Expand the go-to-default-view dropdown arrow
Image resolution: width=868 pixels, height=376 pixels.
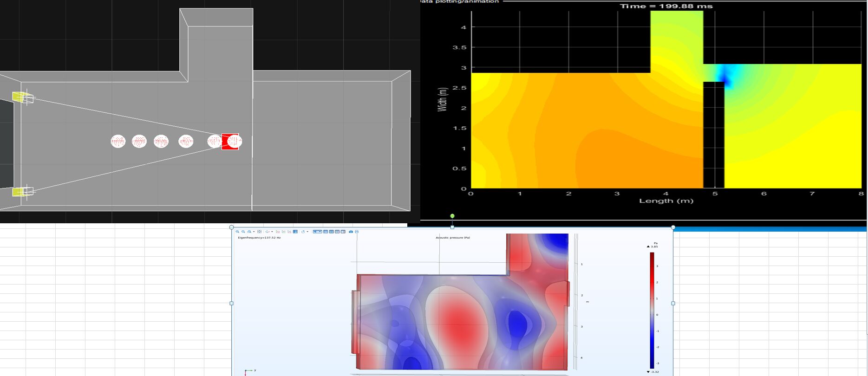point(272,232)
